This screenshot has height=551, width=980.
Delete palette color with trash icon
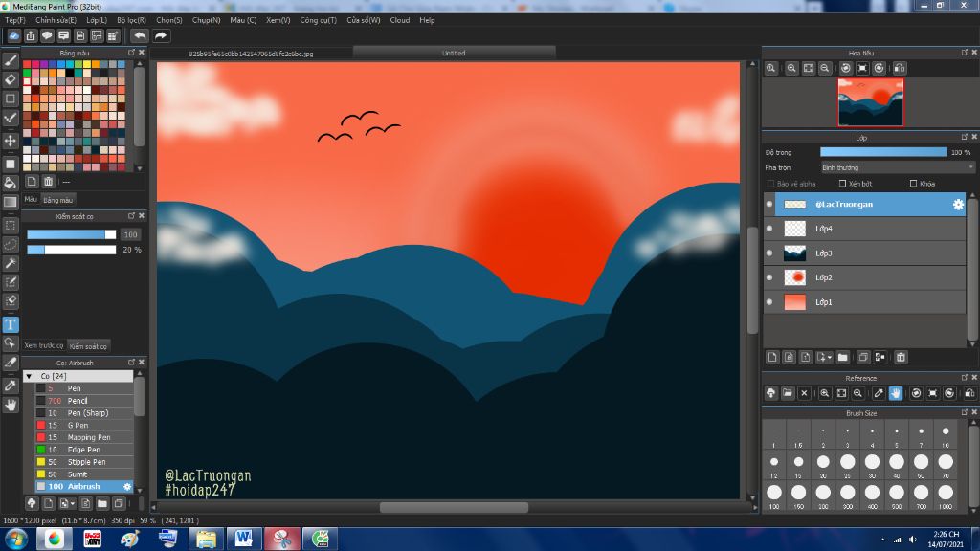[48, 182]
